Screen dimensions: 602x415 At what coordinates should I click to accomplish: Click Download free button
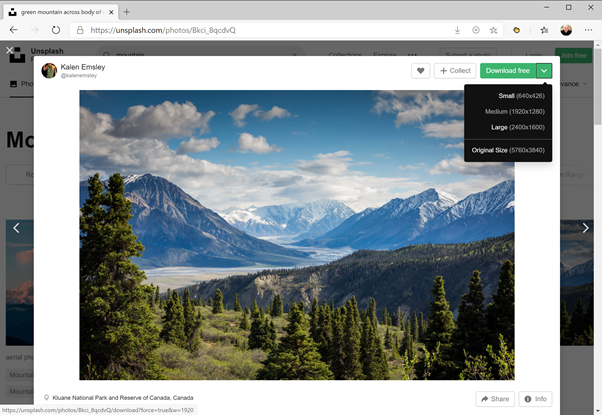tap(508, 71)
